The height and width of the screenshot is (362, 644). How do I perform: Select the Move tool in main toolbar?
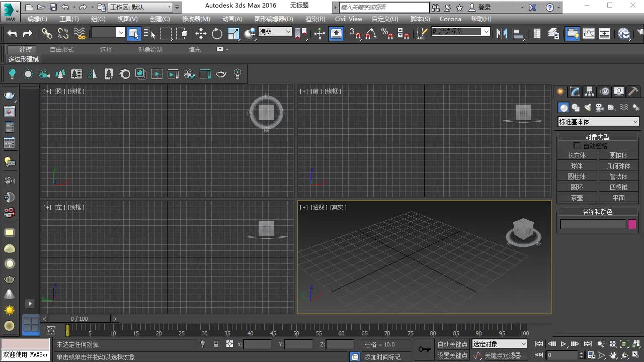click(x=201, y=34)
